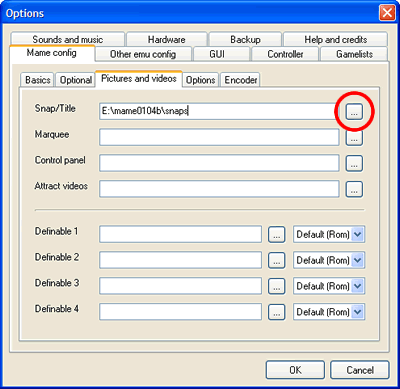Select the Basics sub-tab
400x389 pixels.
click(x=38, y=80)
